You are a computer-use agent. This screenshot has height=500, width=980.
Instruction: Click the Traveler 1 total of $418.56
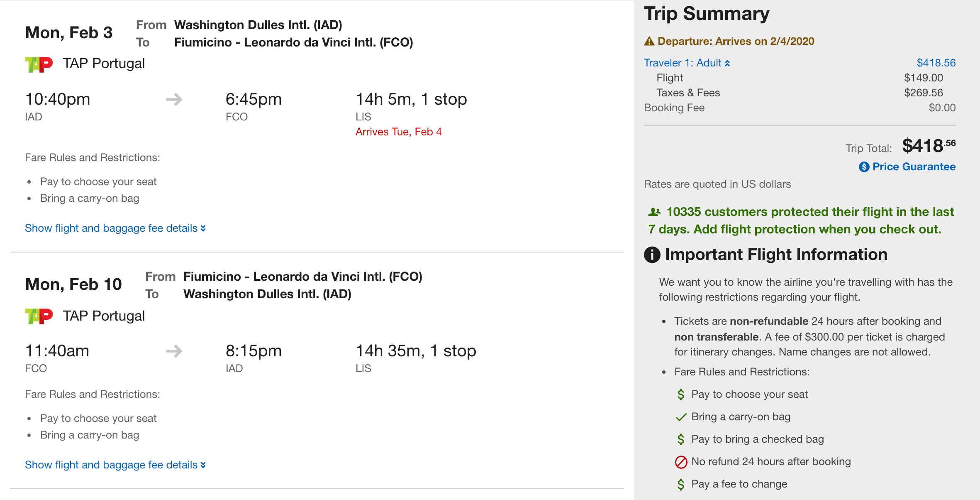(x=936, y=63)
